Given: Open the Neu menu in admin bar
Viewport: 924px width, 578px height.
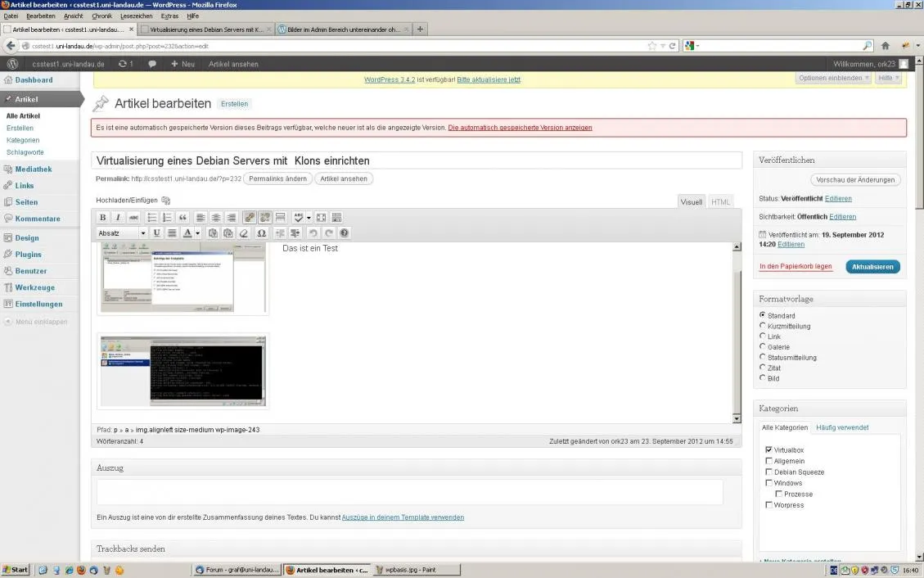Looking at the screenshot, I should click(183, 64).
